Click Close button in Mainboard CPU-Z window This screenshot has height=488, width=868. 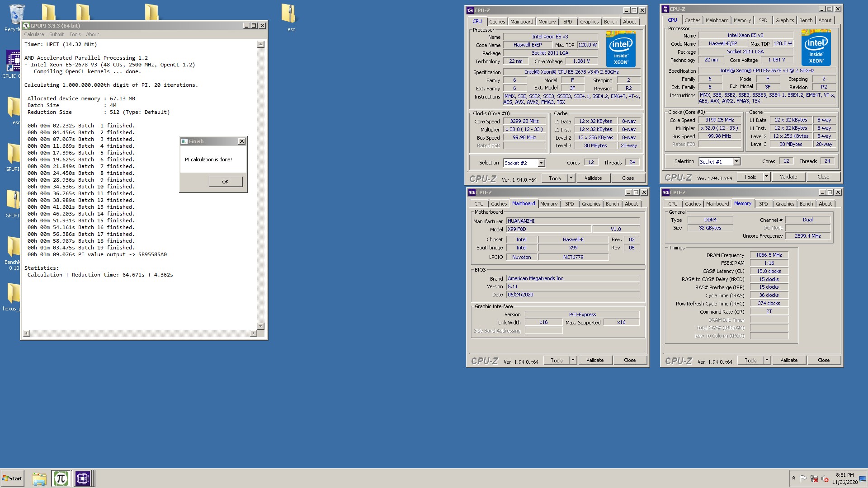tap(630, 360)
